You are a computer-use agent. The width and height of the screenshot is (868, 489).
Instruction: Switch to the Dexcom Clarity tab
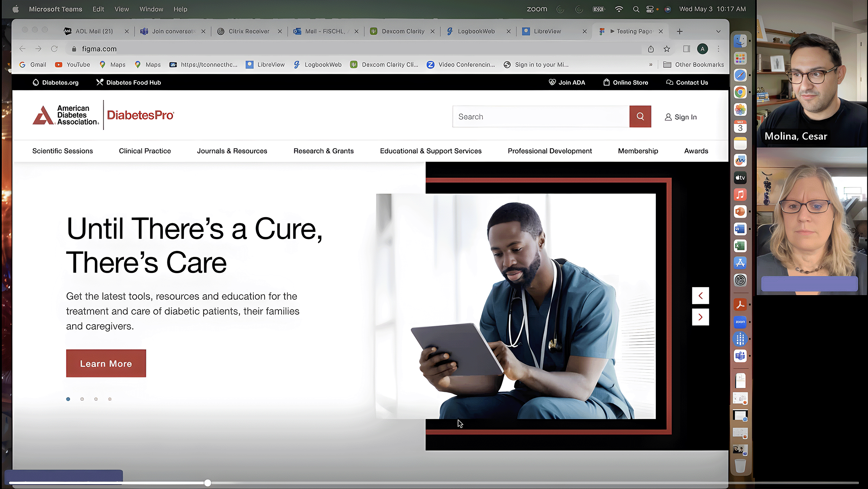click(402, 31)
